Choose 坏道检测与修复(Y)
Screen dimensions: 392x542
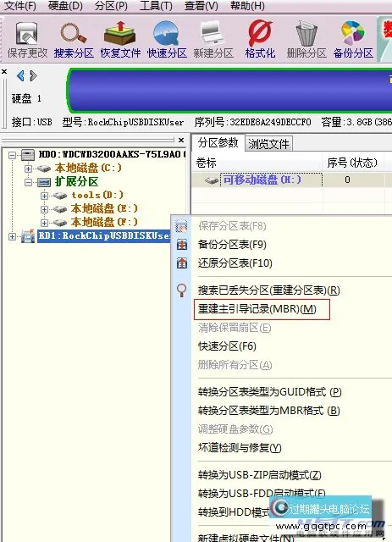240,448
